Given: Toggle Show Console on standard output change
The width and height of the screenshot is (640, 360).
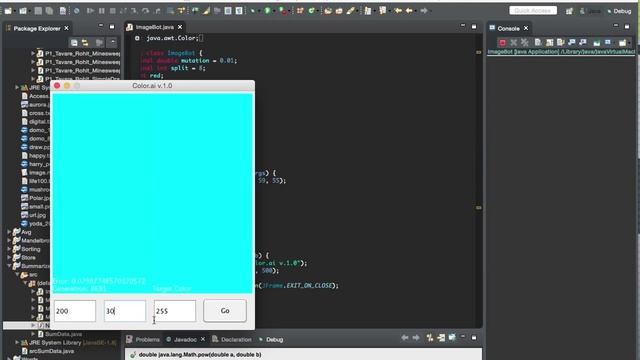Looking at the screenshot, I should click(571, 42).
